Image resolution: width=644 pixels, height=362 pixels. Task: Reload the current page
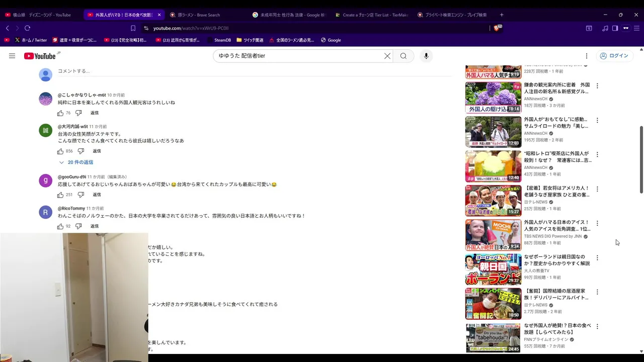(27, 28)
